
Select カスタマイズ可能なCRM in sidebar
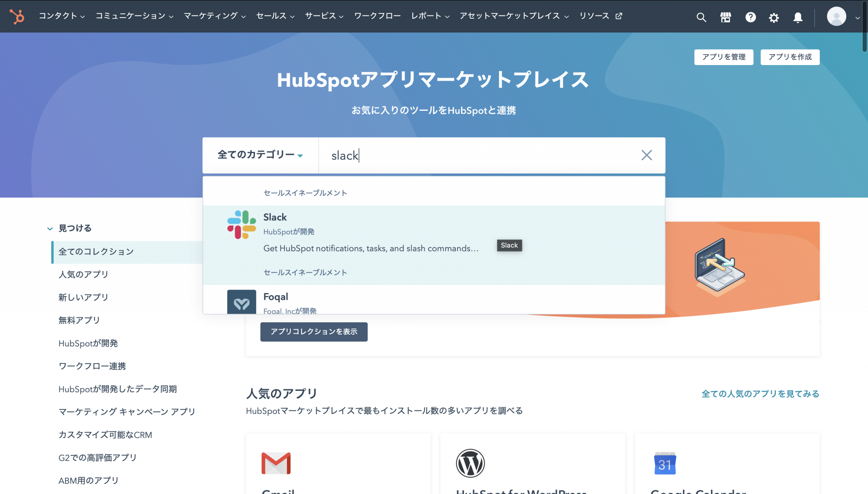tap(105, 435)
